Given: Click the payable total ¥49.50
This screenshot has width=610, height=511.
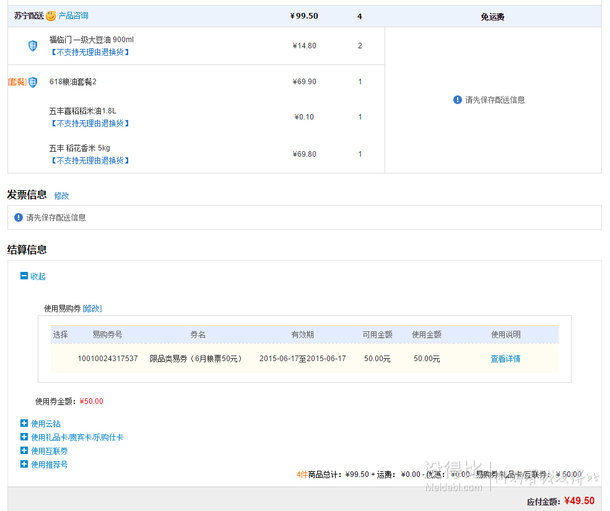Looking at the screenshot, I should click(x=579, y=501).
